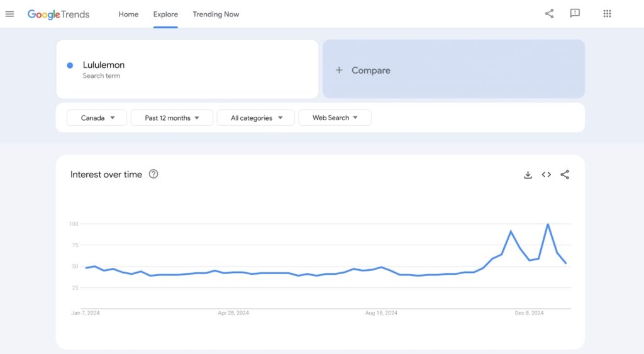
Task: Click the 'Search term' subtitle text
Action: tap(101, 76)
